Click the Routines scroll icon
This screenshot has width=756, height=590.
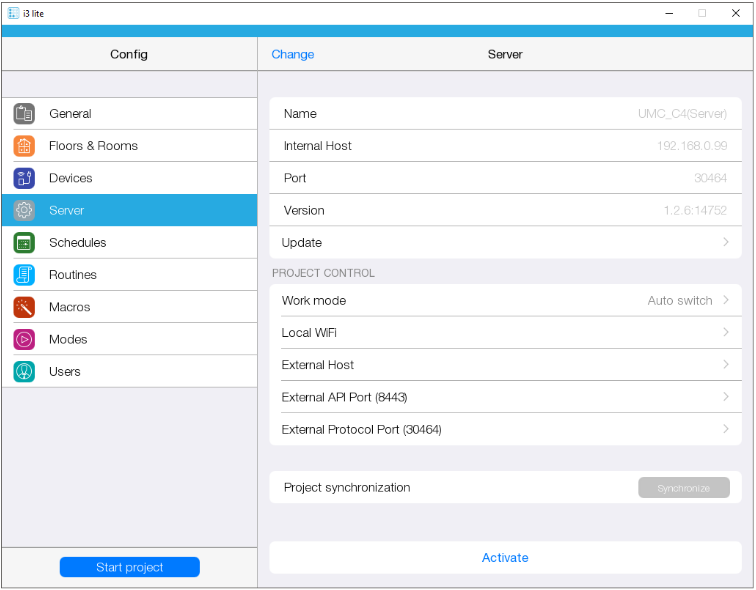[24, 275]
